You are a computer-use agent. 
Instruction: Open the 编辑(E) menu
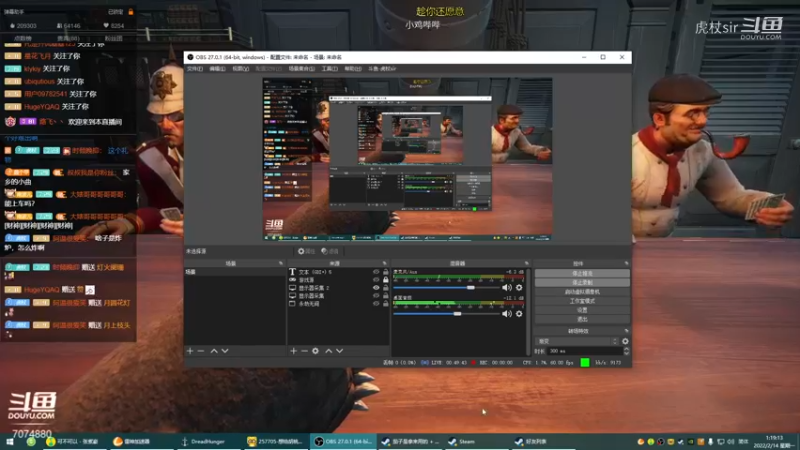(217, 68)
